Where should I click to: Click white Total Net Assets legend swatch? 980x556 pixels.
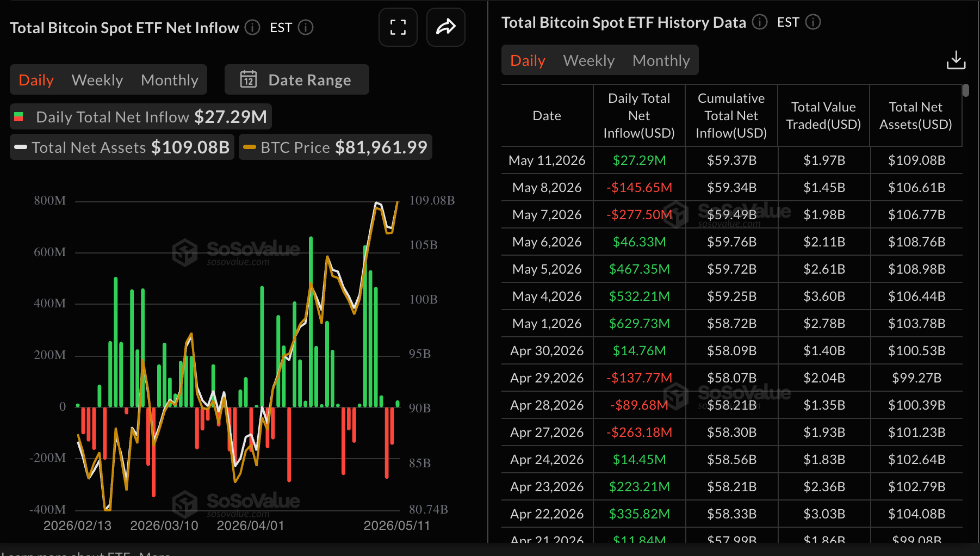[x=21, y=147]
